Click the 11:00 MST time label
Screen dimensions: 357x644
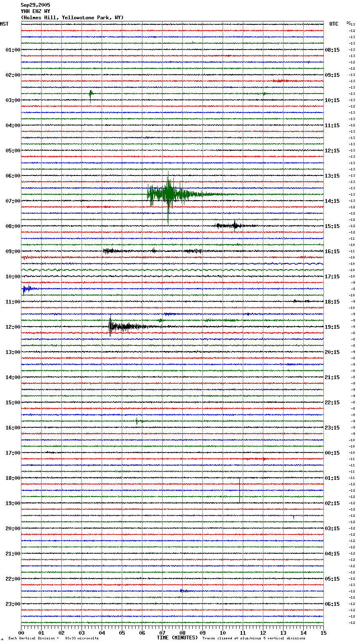[x=13, y=302]
